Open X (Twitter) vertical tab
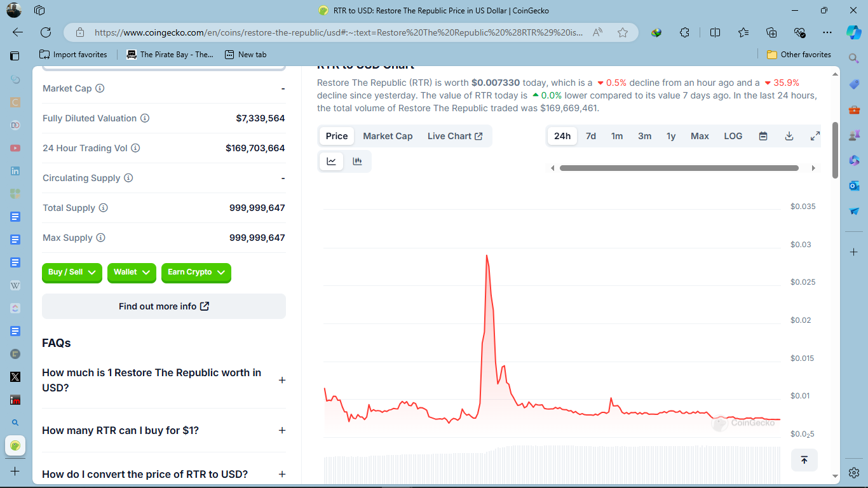 [15, 377]
